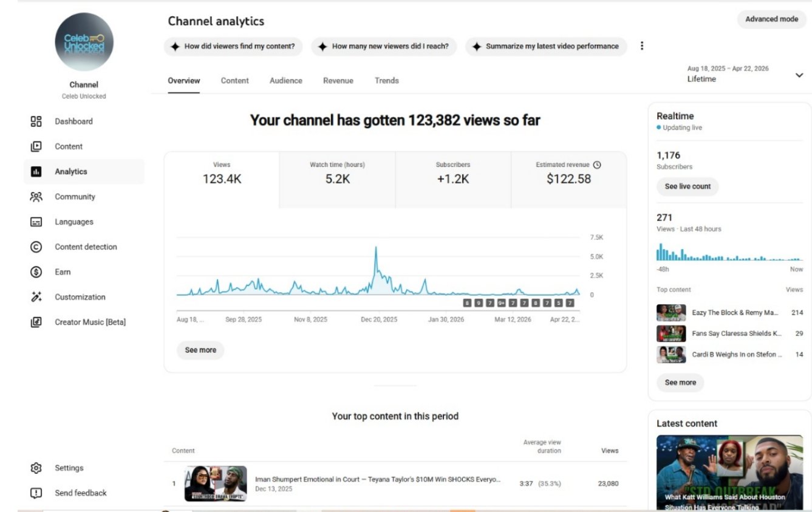Click the Dashboard icon in sidebar
The width and height of the screenshot is (812, 512).
click(36, 121)
